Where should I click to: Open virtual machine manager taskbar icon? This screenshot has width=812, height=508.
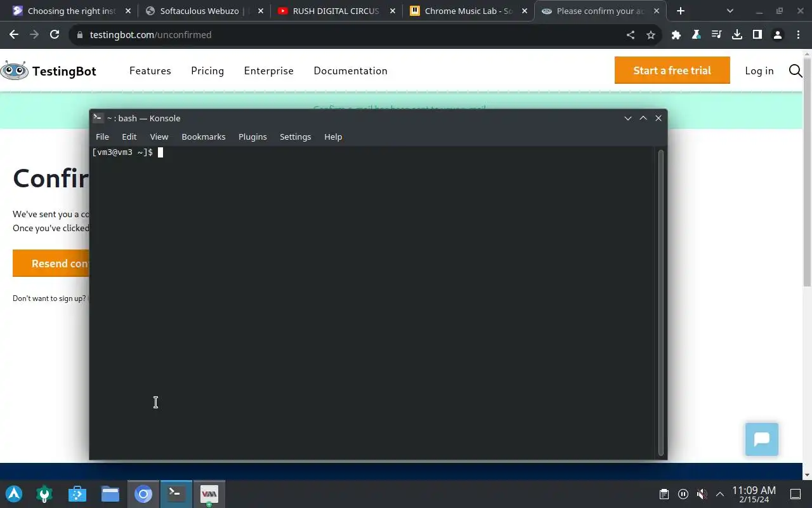209,494
